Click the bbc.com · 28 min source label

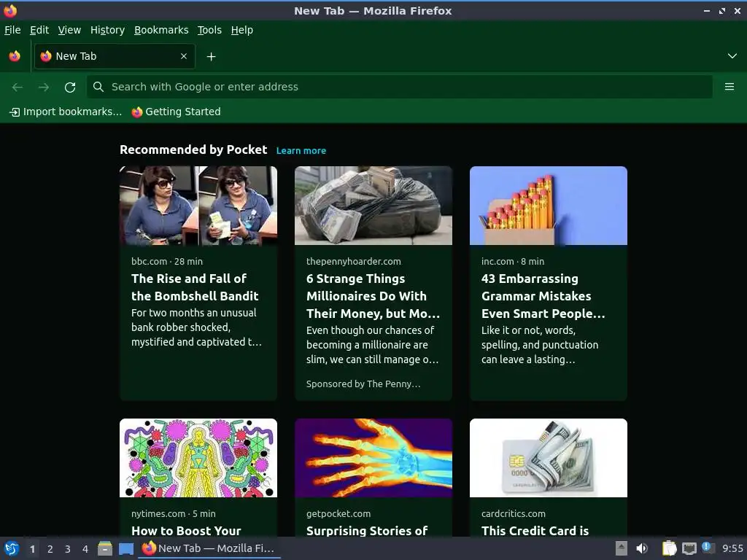(167, 262)
